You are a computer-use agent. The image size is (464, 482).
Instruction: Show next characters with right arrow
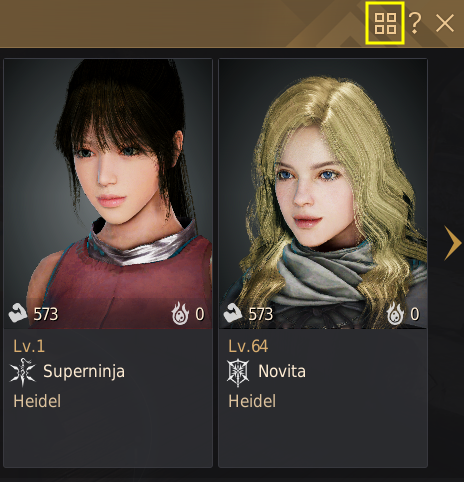coord(453,243)
